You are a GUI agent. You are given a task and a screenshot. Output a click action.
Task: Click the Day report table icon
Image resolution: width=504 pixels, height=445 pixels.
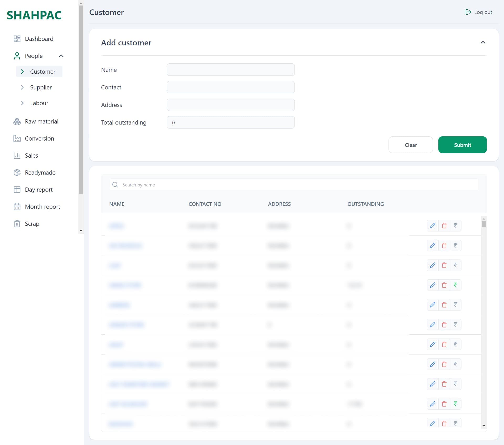click(x=17, y=190)
